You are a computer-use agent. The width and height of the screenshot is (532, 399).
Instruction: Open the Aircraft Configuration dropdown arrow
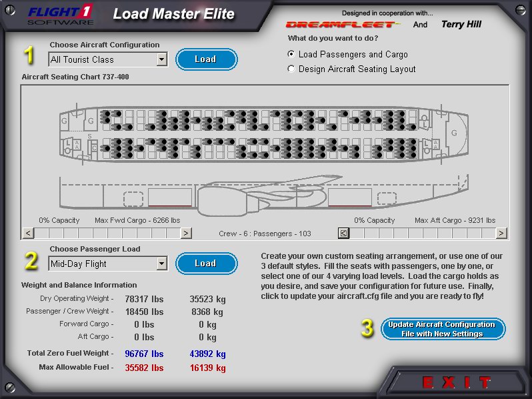161,60
